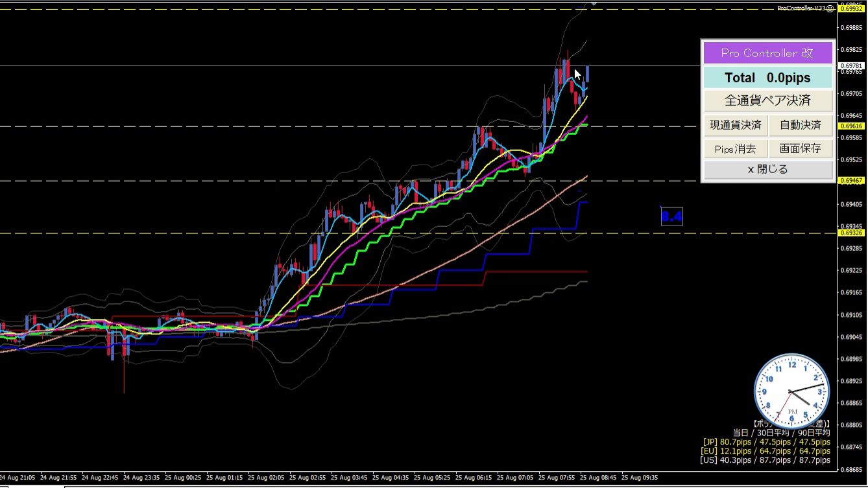Click the purple Pro Controller 改 header
Viewport: 868px width, 488px height.
click(768, 53)
